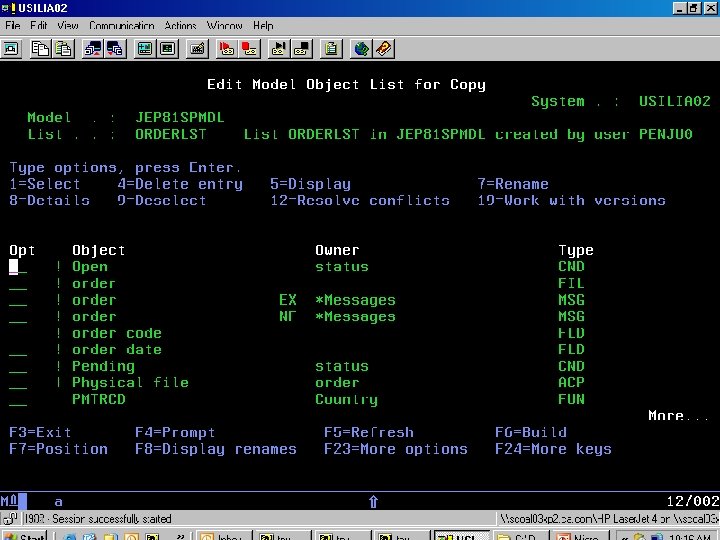The height and width of the screenshot is (540, 720).
Task: Click the Copy toolbar icon
Action: (40, 49)
